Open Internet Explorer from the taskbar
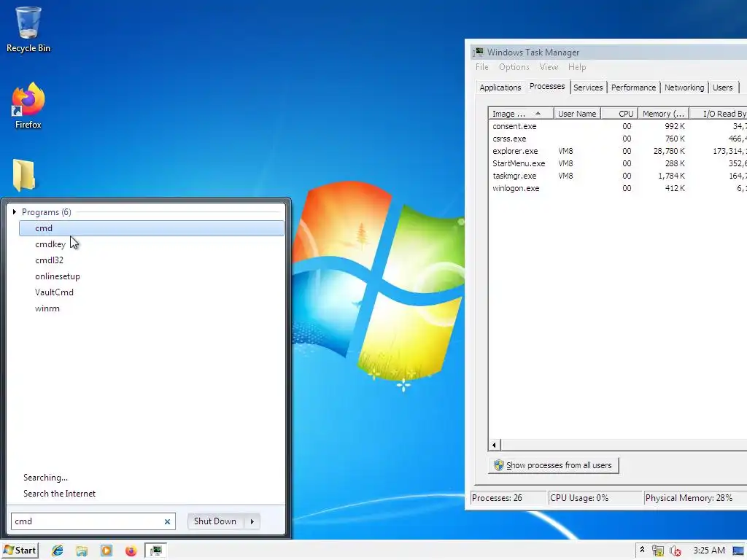Screen dimensions: 747x560 58,551
